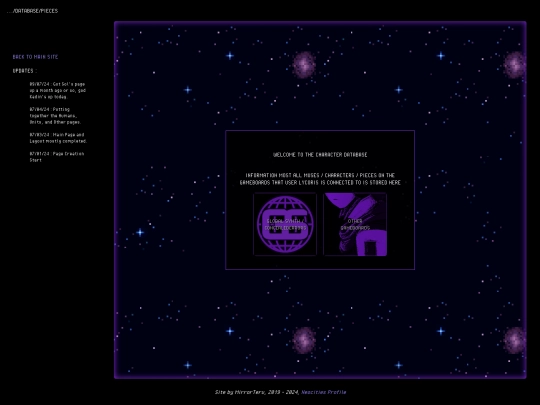Open the Neocities Profile link in footer

click(x=324, y=392)
